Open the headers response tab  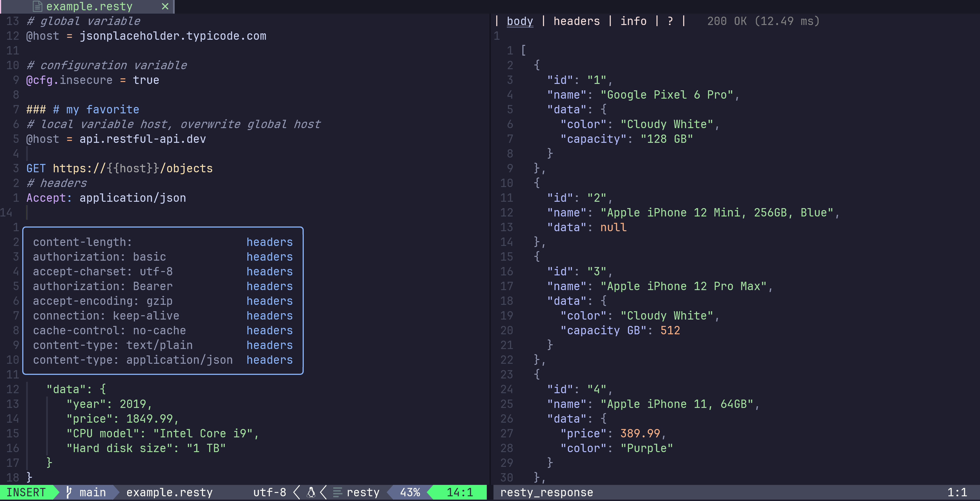pyautogui.click(x=576, y=21)
